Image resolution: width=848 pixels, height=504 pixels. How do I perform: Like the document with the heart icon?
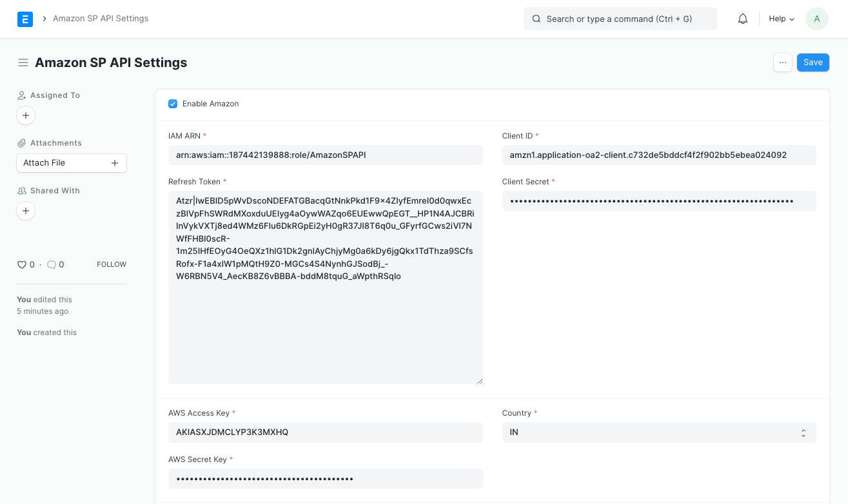point(21,264)
